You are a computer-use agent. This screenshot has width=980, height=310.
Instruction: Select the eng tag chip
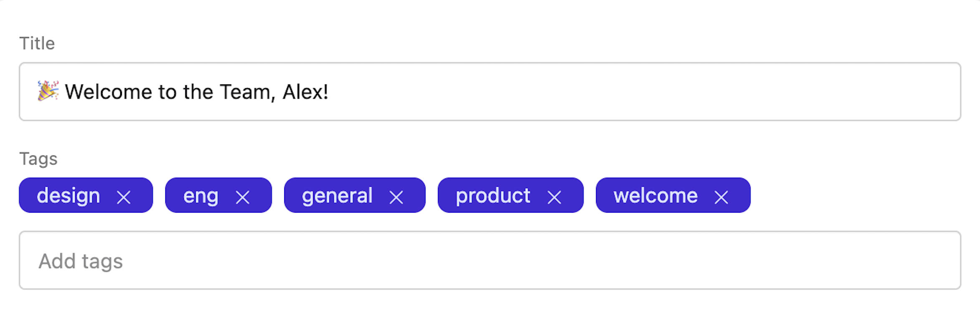[x=202, y=195]
